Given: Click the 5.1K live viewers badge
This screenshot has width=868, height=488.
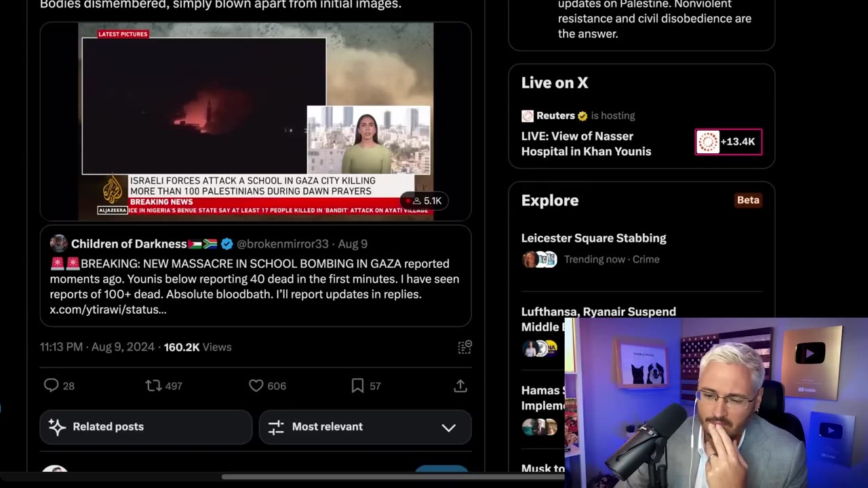Looking at the screenshot, I should tap(423, 201).
